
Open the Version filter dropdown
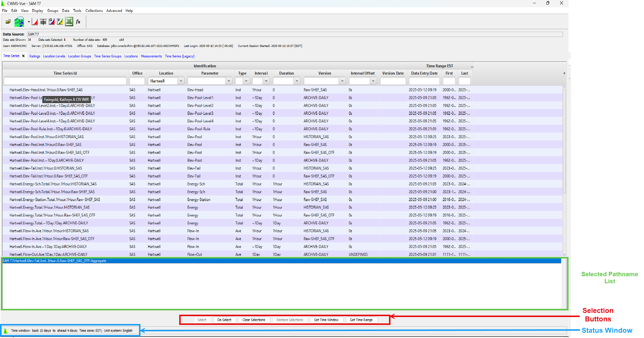click(x=342, y=81)
